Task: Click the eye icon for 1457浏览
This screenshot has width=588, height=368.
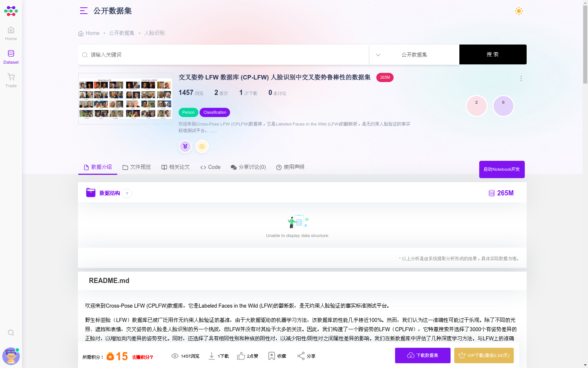Action: (x=175, y=356)
